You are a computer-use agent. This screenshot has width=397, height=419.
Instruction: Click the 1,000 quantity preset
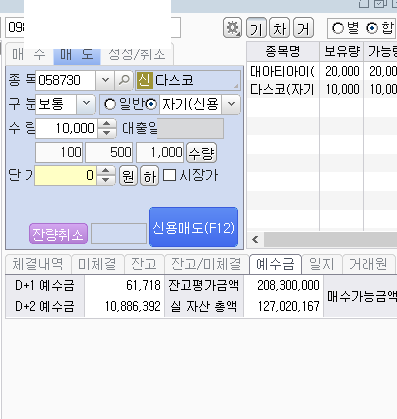tap(160, 153)
